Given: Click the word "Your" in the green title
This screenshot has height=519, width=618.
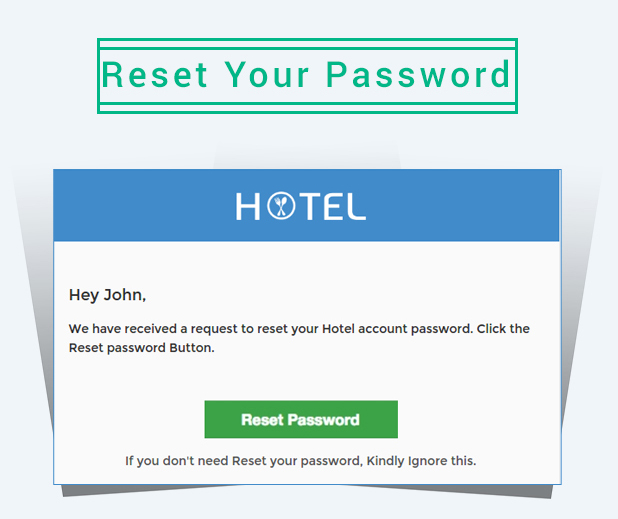Looking at the screenshot, I should [263, 75].
